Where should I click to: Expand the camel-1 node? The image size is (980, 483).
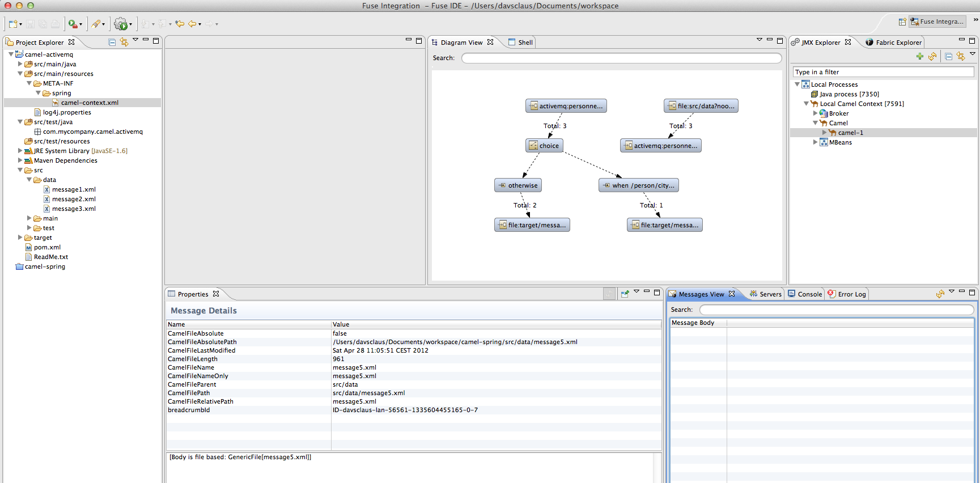click(824, 133)
